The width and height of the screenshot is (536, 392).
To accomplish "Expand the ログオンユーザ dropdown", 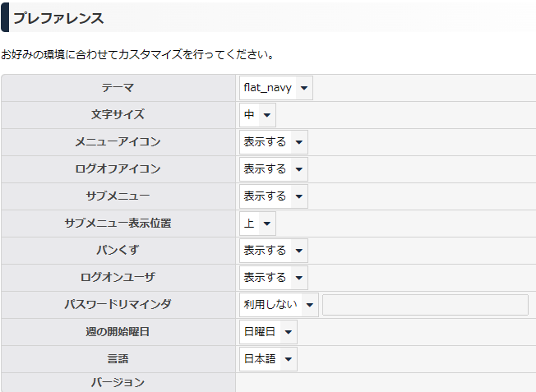I will click(x=273, y=278).
